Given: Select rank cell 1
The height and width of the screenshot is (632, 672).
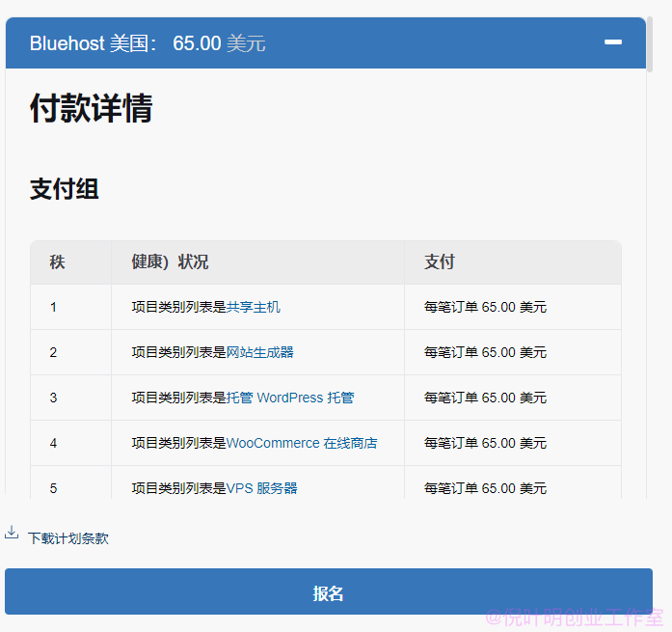Looking at the screenshot, I should pos(70,307).
